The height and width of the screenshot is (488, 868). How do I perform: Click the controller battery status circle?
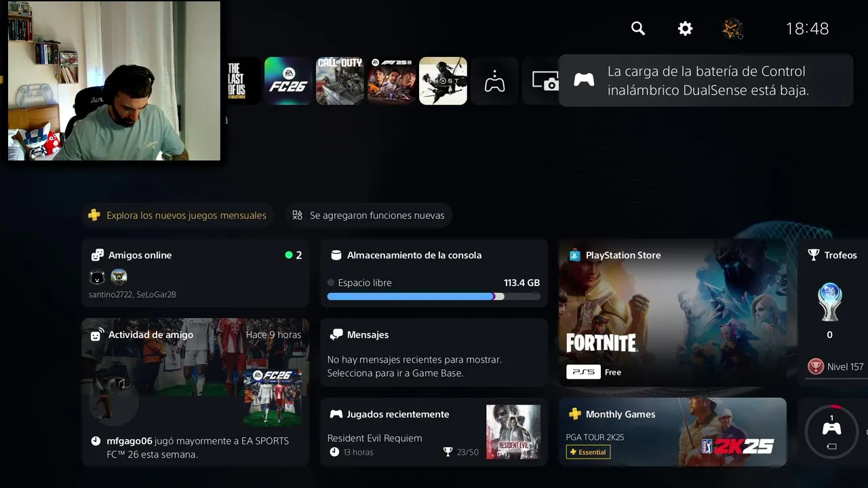click(x=832, y=432)
